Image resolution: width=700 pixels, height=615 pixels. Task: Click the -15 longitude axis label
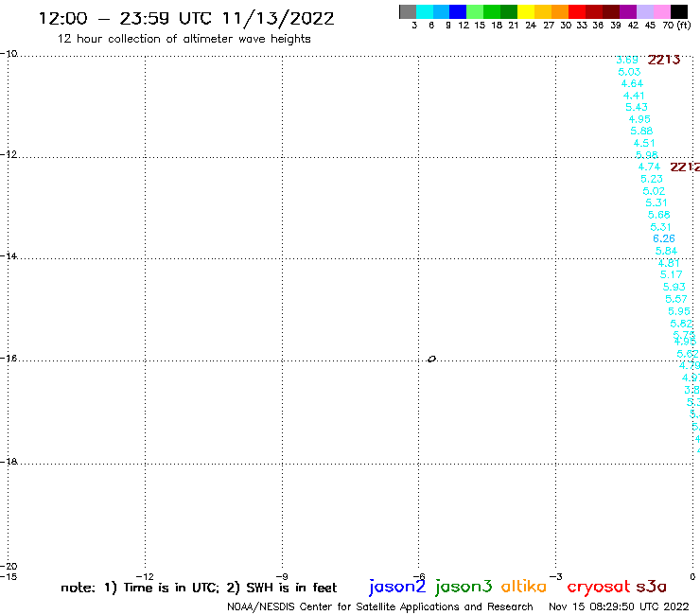point(9,576)
